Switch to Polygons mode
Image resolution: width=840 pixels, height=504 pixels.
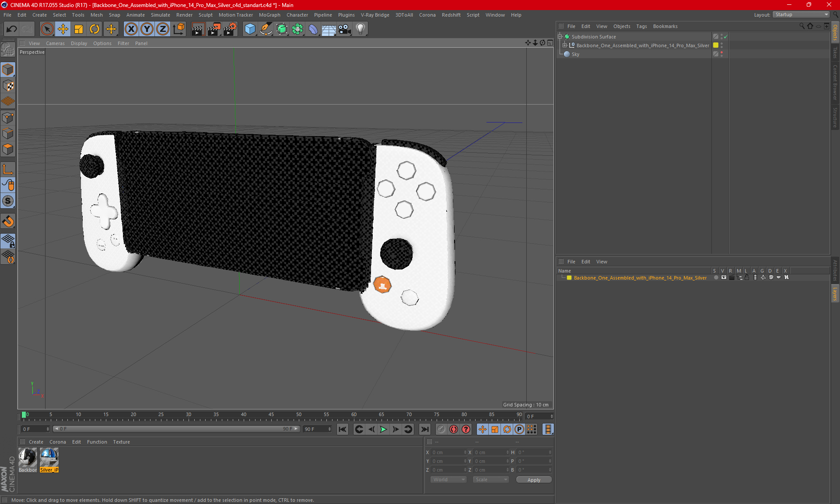pos(8,149)
